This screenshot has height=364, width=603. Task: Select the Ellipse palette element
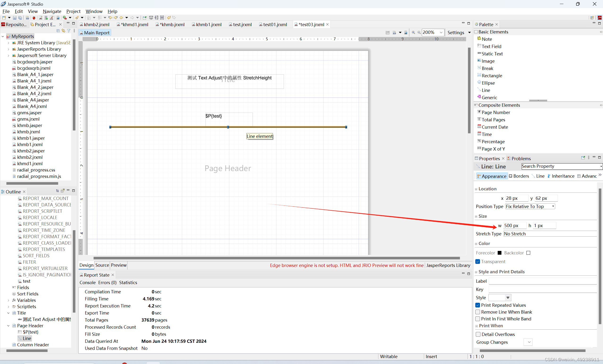click(488, 83)
